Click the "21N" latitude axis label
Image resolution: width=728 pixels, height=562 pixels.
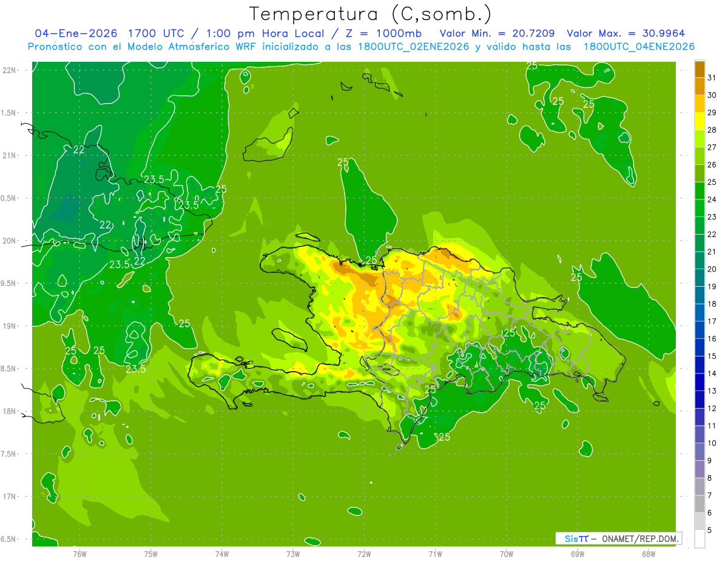click(x=10, y=155)
